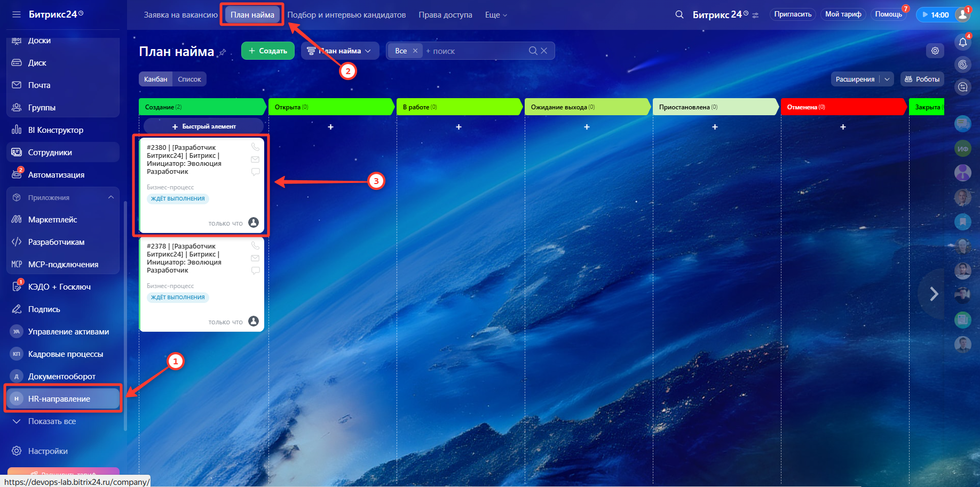Viewport: 980px width, 487px height.
Task: Add an item to the В работе column
Action: (459, 127)
